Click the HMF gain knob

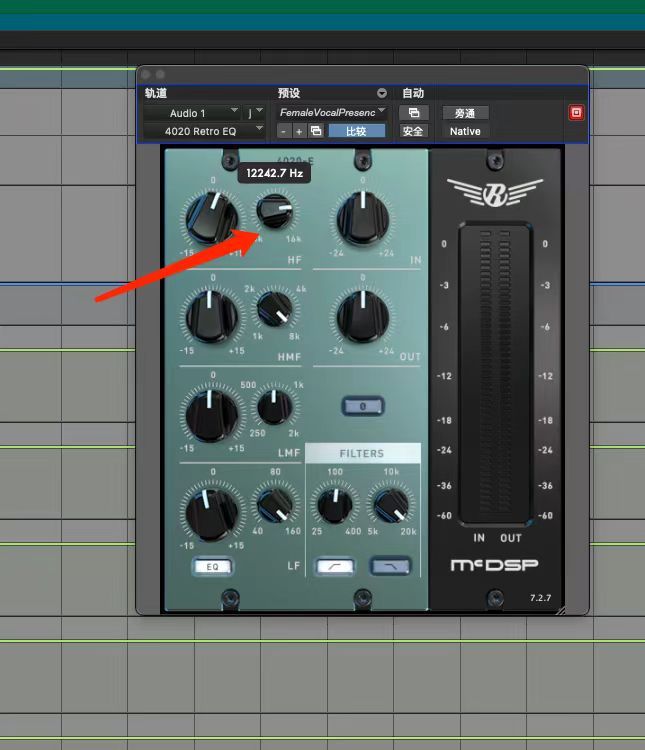[212, 316]
